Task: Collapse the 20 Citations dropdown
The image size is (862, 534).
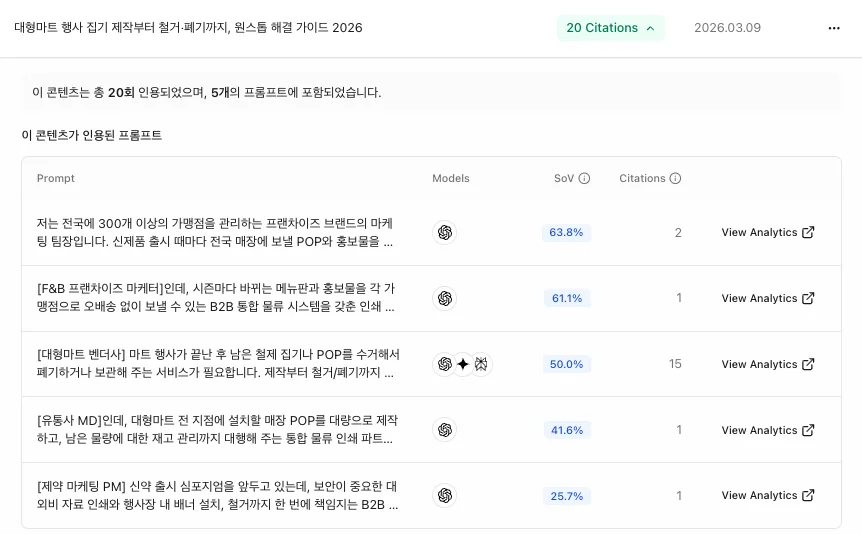Action: tap(610, 28)
